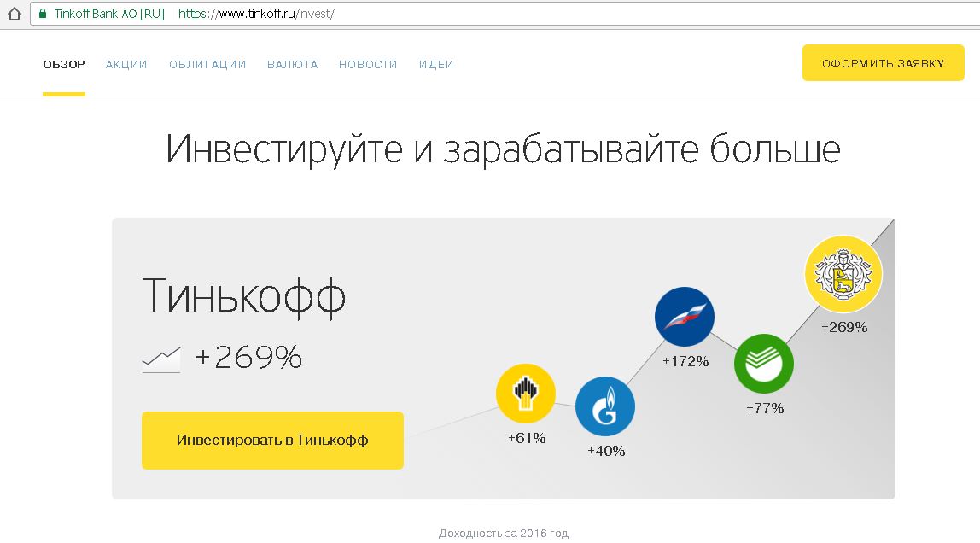The height and width of the screenshot is (543, 980).
Task: Click the small growth chart icon beside +269%
Action: (161, 359)
